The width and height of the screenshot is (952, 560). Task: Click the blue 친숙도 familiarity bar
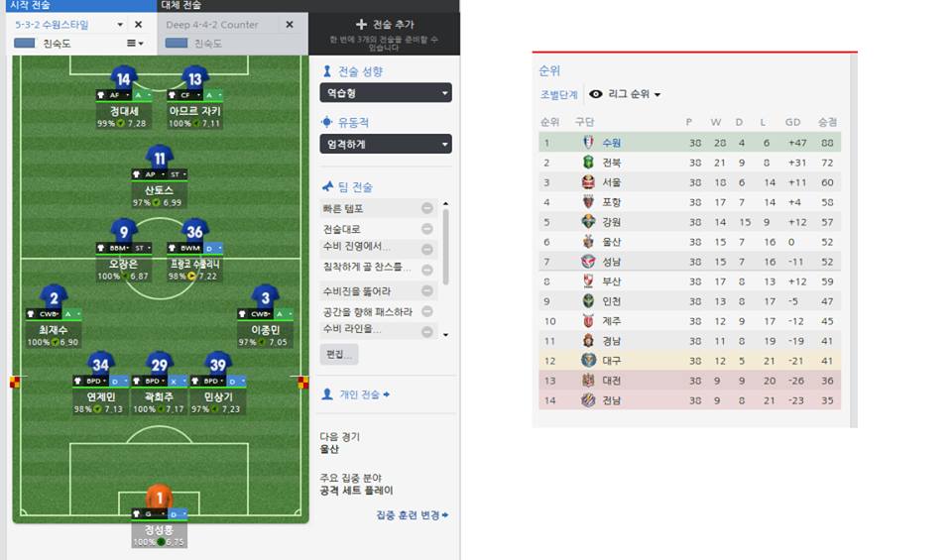click(25, 44)
